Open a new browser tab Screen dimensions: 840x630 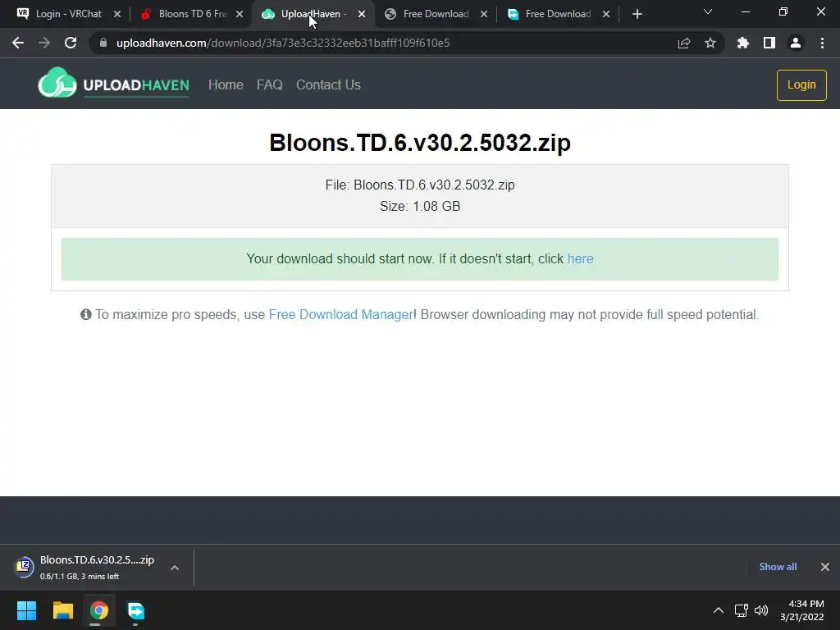(x=637, y=14)
